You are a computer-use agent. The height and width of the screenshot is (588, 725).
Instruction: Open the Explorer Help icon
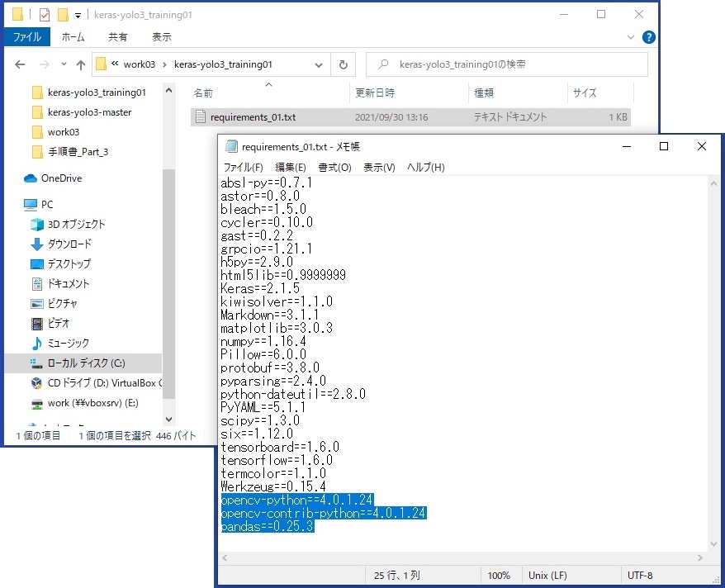649,37
